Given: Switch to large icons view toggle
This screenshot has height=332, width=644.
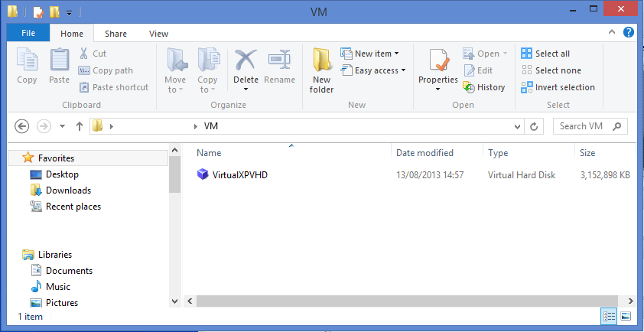Looking at the screenshot, I should coord(625,316).
